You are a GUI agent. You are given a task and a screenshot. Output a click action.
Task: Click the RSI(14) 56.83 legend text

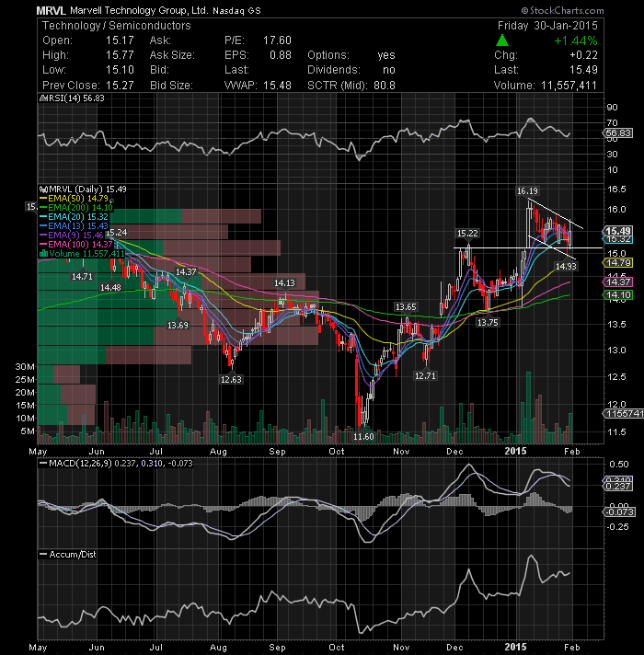[76, 98]
